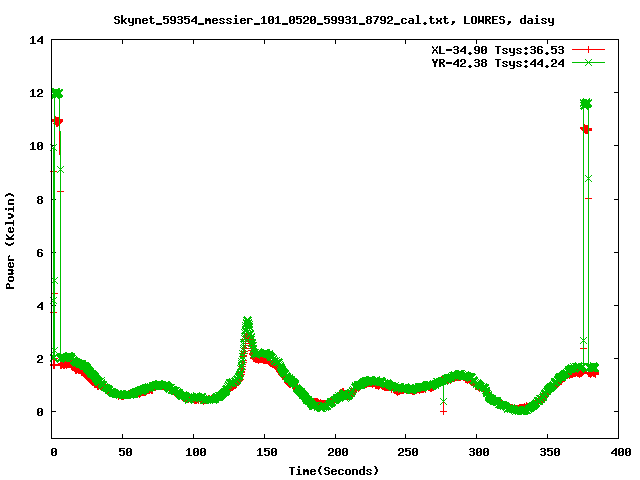Click x-axis tick label 50
640x480 pixels.
[x=125, y=452]
